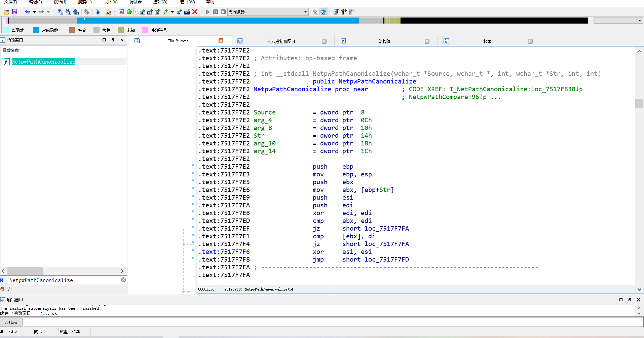Click the red X delete icon in toolbar
This screenshot has height=338, width=644.
tap(195, 12)
